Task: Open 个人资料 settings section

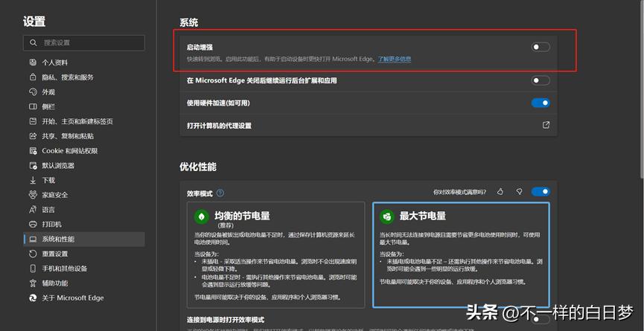Action: point(54,62)
